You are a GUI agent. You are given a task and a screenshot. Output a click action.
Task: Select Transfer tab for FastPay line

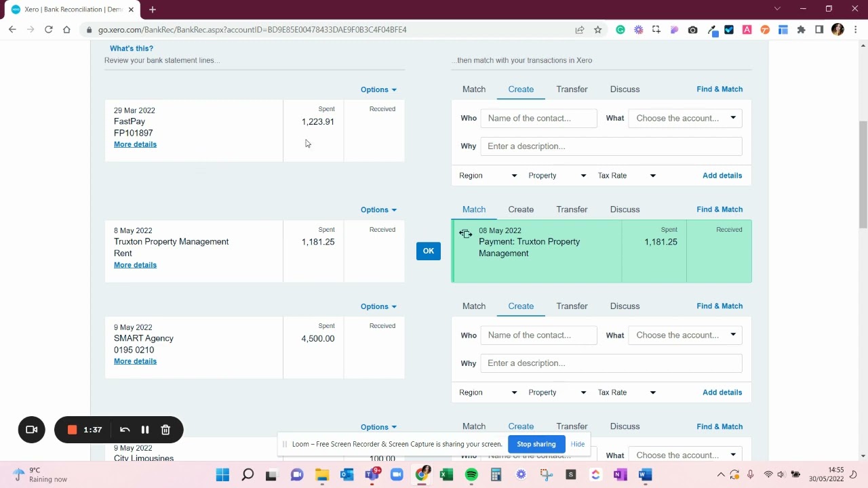point(572,89)
